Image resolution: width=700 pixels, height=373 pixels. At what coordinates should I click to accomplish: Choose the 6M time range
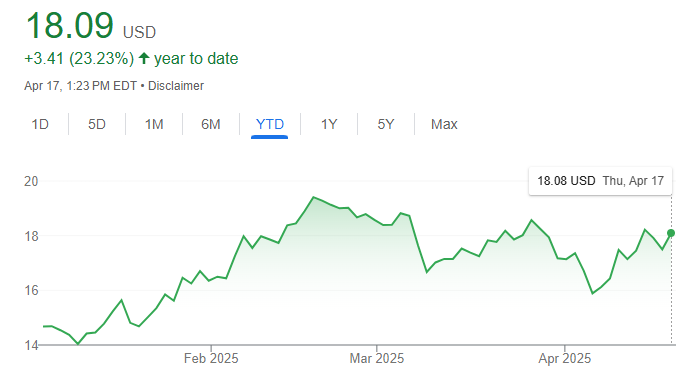point(211,124)
